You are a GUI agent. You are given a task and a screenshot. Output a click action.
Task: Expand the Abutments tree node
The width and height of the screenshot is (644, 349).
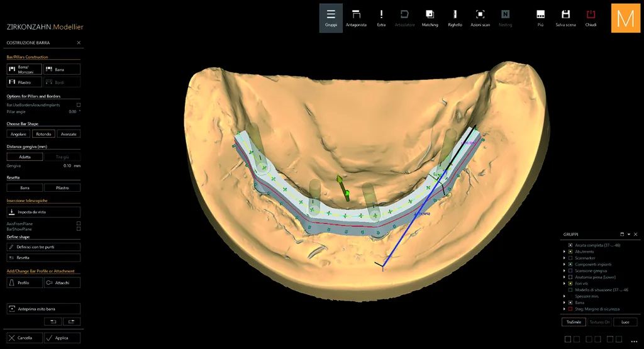tap(564, 252)
